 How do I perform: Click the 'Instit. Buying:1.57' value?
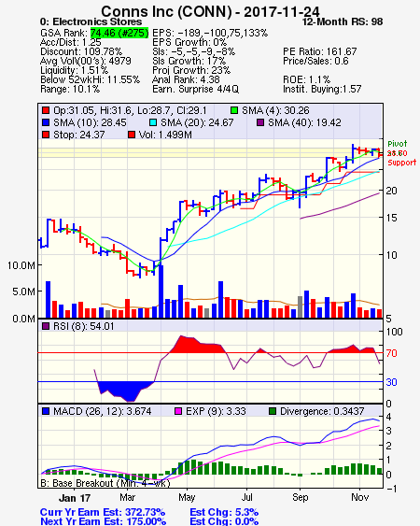point(322,90)
